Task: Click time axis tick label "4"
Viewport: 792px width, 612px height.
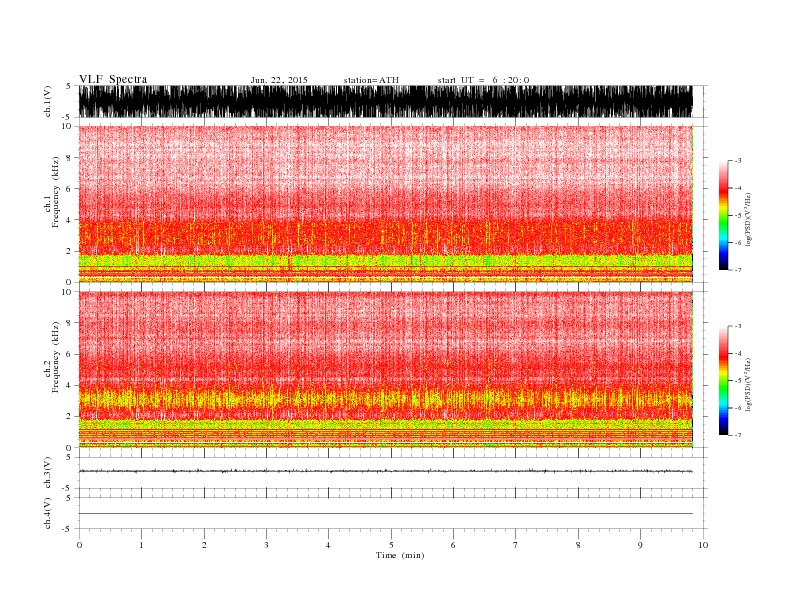Action: (328, 545)
